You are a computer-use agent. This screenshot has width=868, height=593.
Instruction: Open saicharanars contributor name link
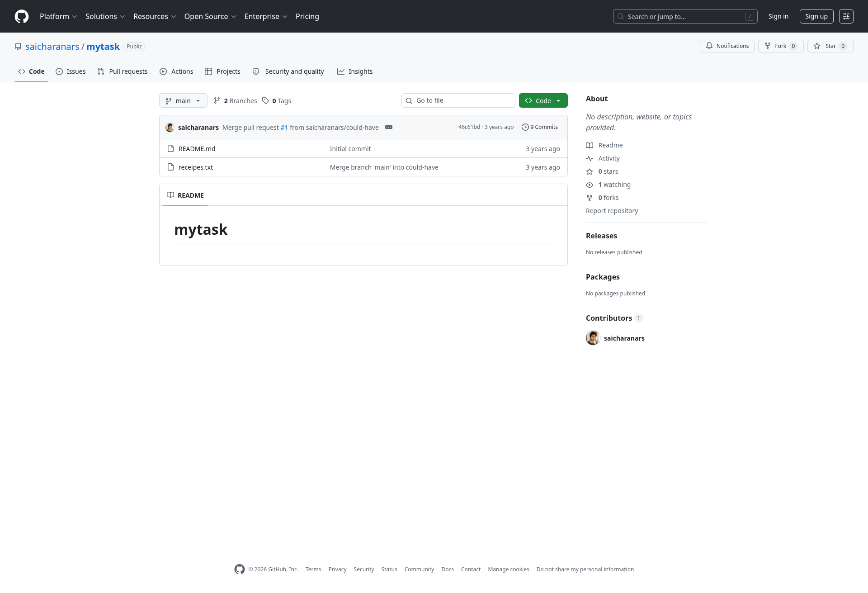tap(624, 338)
